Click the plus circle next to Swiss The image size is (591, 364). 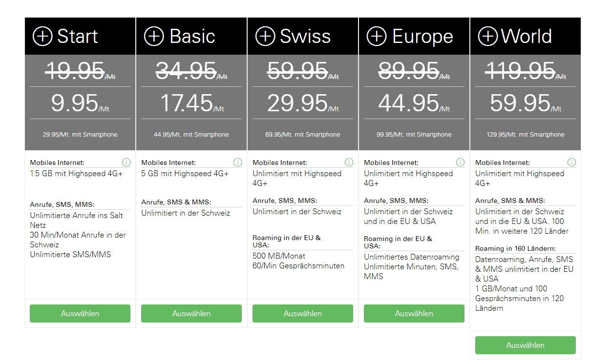pos(265,37)
